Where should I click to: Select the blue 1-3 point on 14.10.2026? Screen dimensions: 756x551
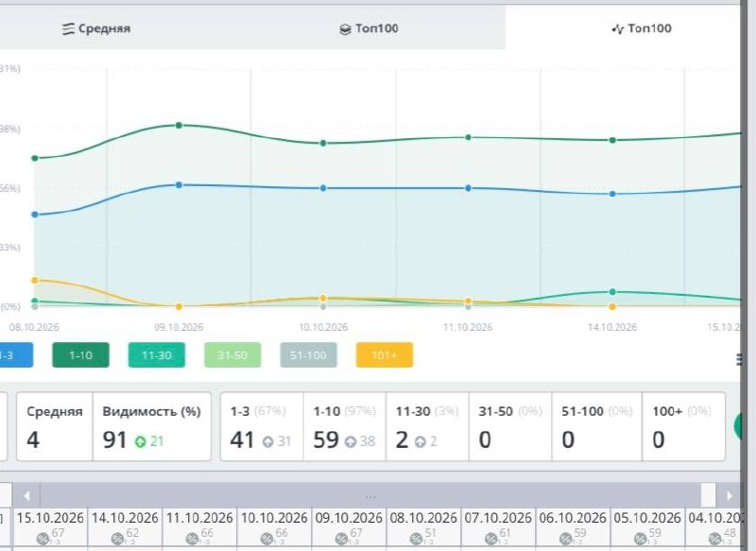(612, 194)
